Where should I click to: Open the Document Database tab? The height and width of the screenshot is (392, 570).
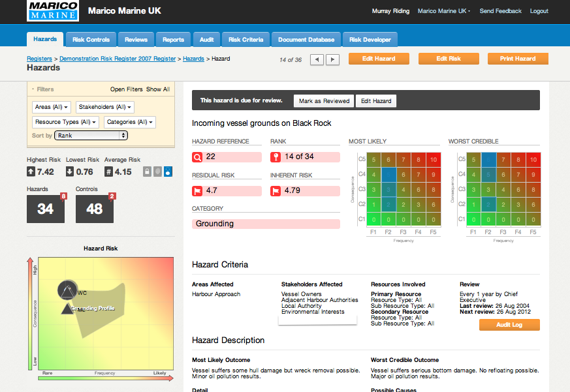306,40
